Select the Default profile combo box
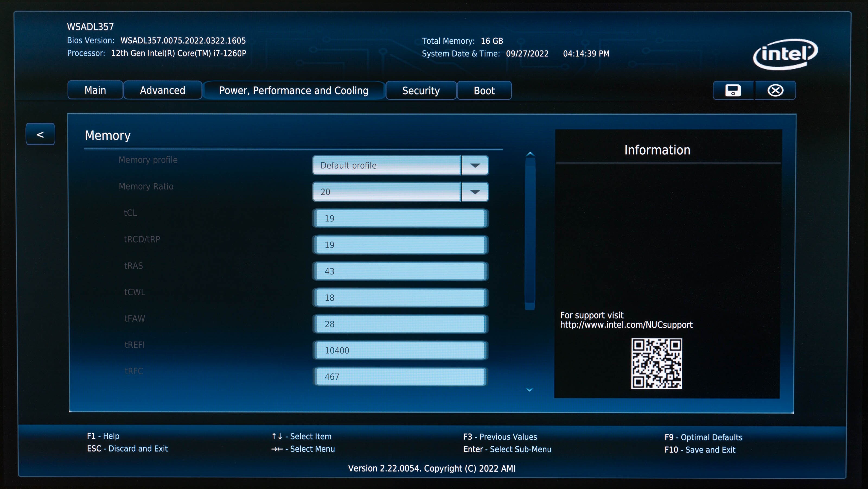868x489 pixels. tap(386, 166)
